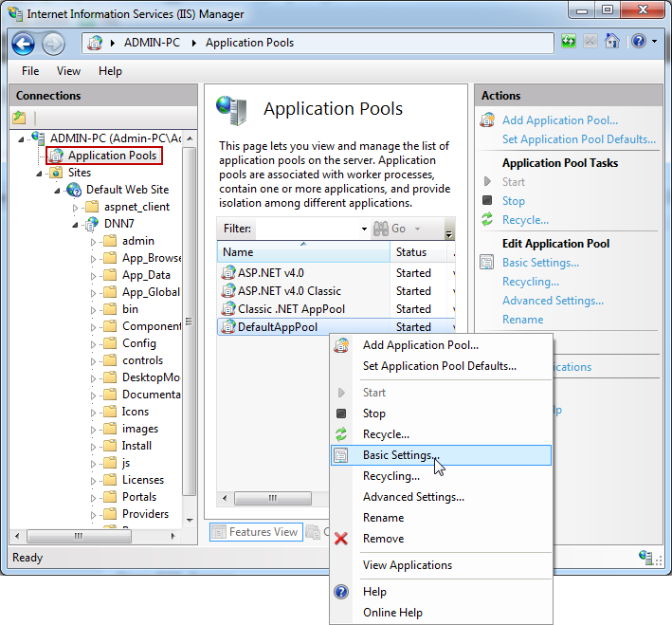Expand the aspnet_client folder
Screen dimensions: 672x625
tap(76, 208)
